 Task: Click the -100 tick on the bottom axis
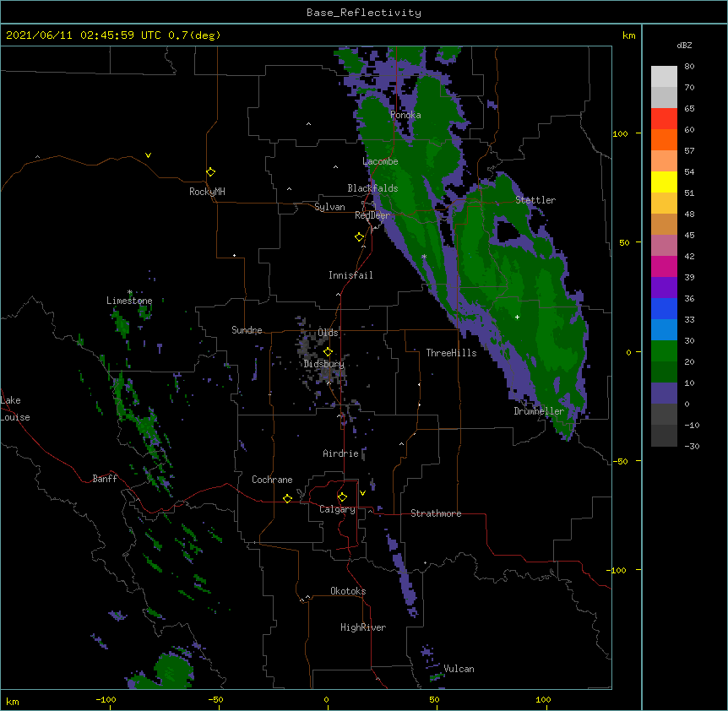click(106, 699)
